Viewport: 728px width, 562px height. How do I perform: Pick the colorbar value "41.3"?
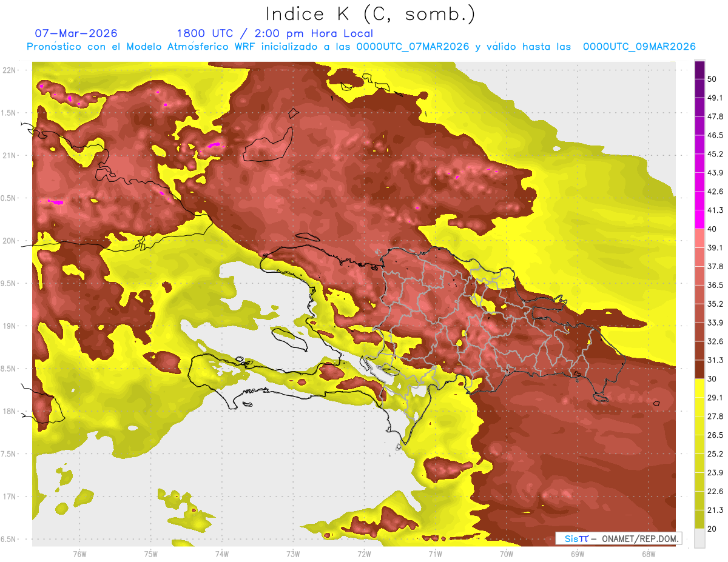(715, 210)
